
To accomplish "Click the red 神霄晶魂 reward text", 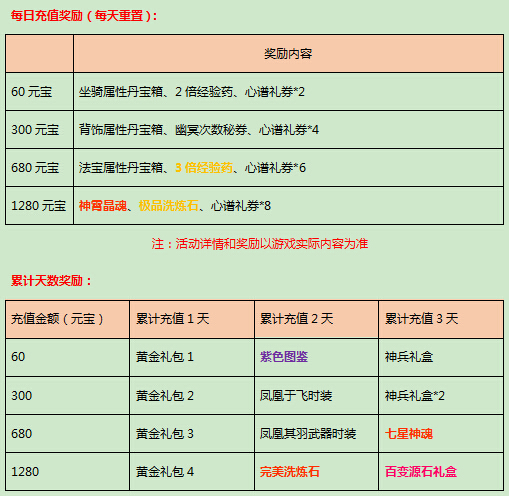I will tap(103, 206).
